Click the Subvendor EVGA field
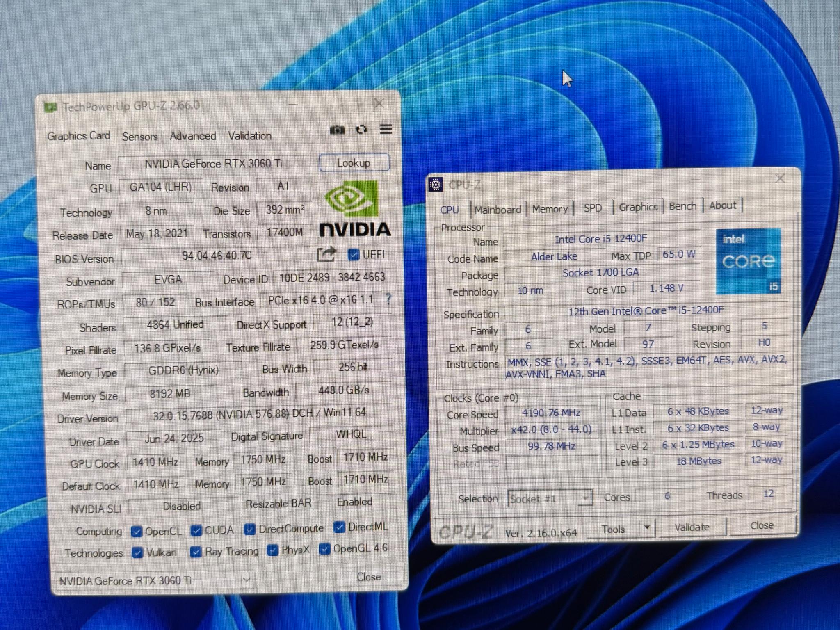Viewport: 840px width, 630px height. pyautogui.click(x=168, y=279)
